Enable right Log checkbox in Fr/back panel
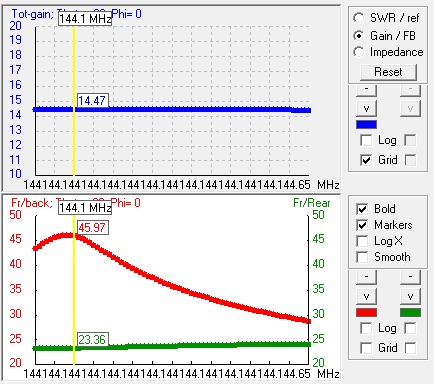Screen dimensions: 434x384 [x=410, y=328]
